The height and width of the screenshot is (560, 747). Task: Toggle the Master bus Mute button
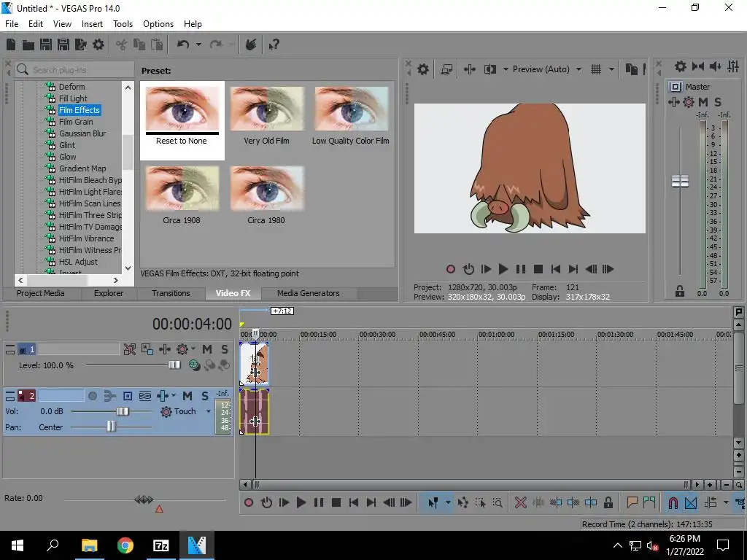click(703, 102)
